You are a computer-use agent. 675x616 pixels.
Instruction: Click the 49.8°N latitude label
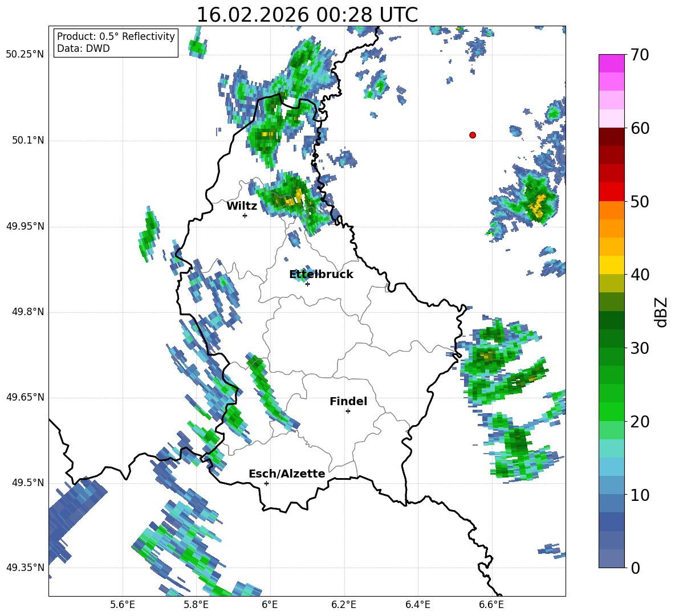tap(29, 312)
